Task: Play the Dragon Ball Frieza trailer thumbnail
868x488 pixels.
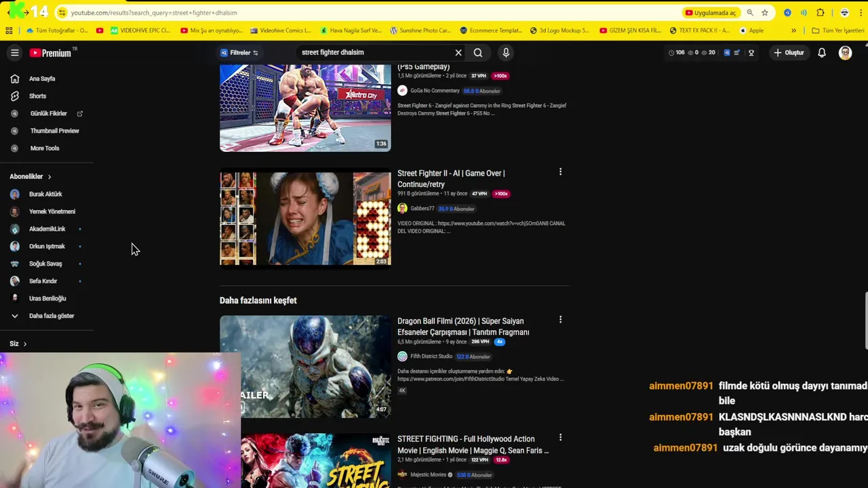Action: tap(305, 366)
